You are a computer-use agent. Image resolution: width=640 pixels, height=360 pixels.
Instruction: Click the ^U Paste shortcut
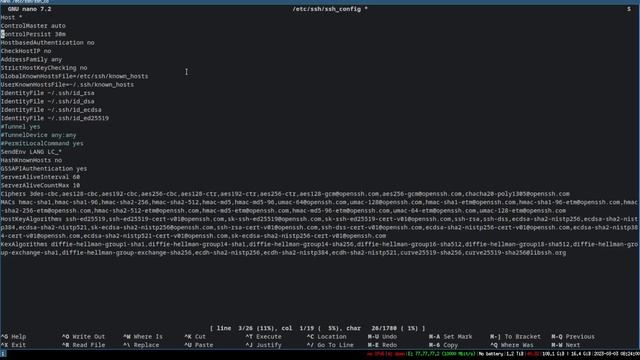point(199,345)
